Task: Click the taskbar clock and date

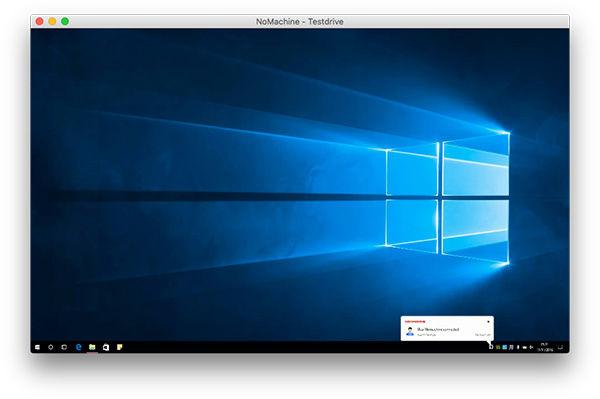Action: pyautogui.click(x=545, y=347)
